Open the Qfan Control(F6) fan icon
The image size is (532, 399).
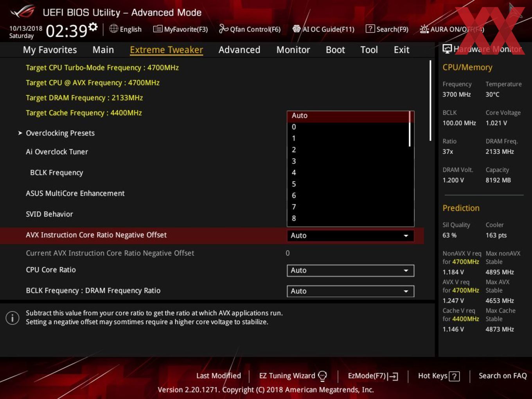coord(223,29)
